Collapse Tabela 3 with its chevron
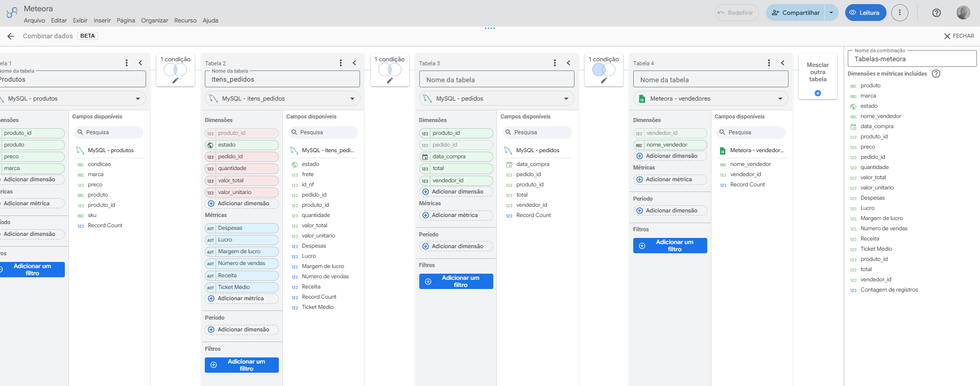This screenshot has width=980, height=386. (x=568, y=63)
